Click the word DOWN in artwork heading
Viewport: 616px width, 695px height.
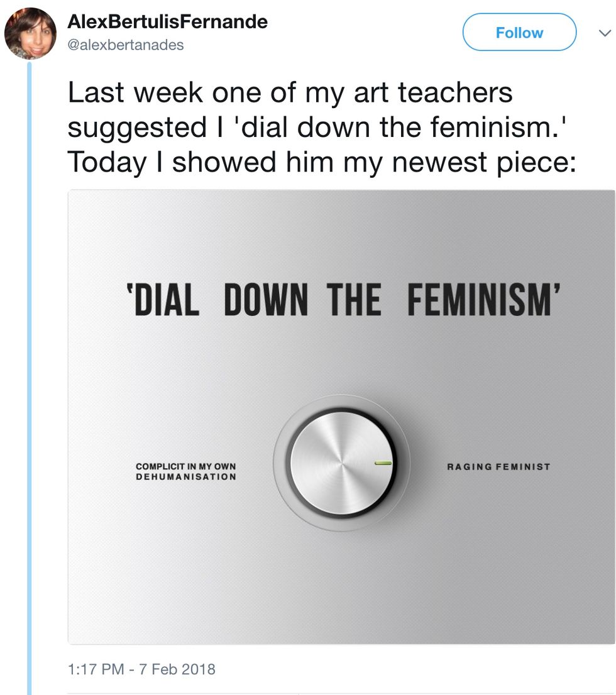click(266, 298)
